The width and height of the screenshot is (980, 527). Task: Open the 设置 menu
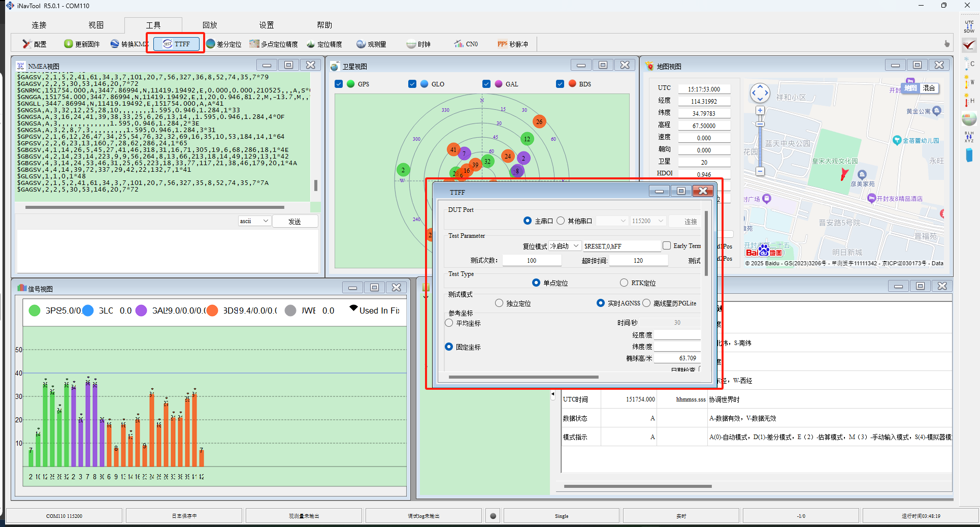[267, 25]
